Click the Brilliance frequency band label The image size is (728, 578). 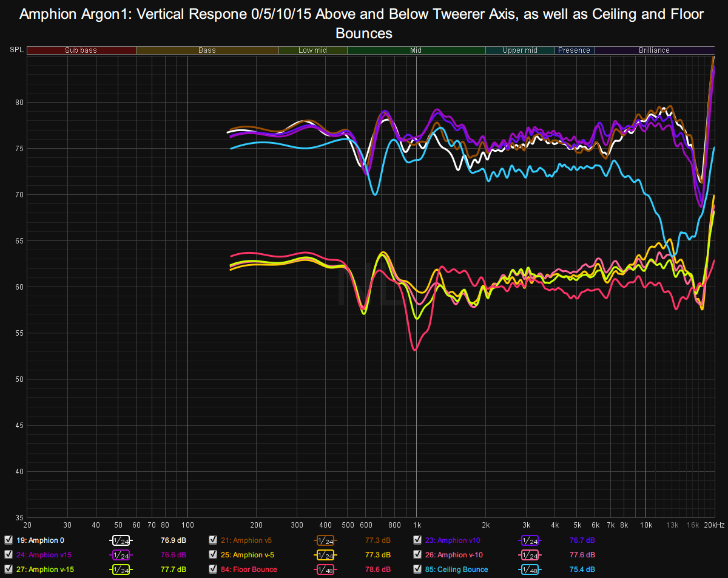tap(654, 50)
